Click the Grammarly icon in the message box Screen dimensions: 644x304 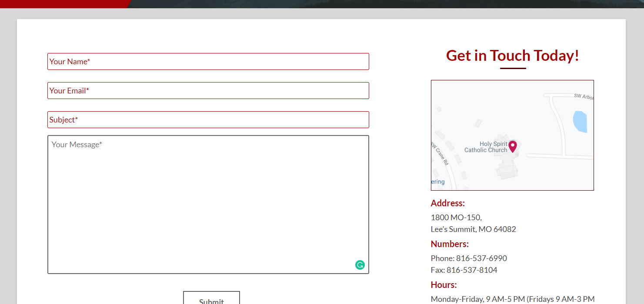(x=360, y=265)
